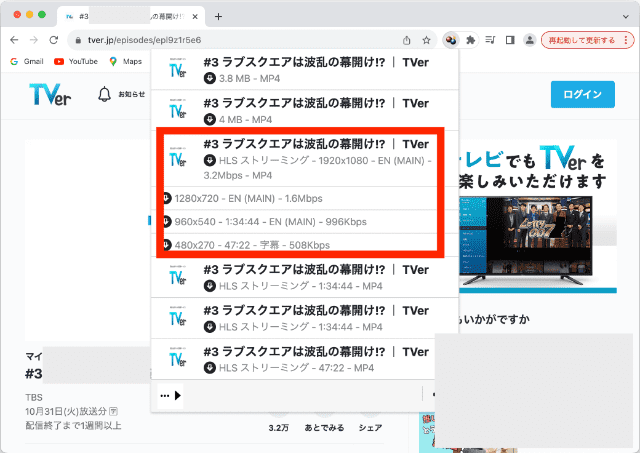Click the caption icon next to 10月31日(火)放送分
Screen dimensions: 640x453
[x=114, y=411]
